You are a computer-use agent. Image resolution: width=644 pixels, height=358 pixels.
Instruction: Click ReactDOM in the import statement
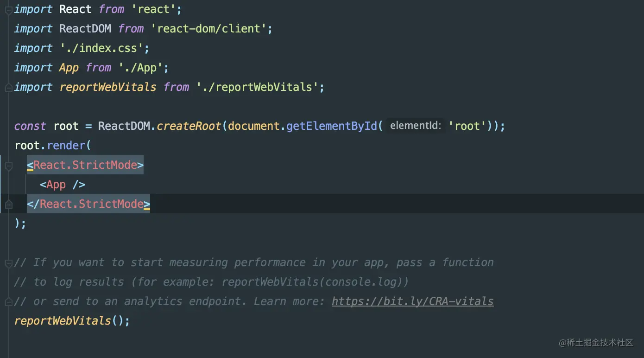tap(85, 29)
